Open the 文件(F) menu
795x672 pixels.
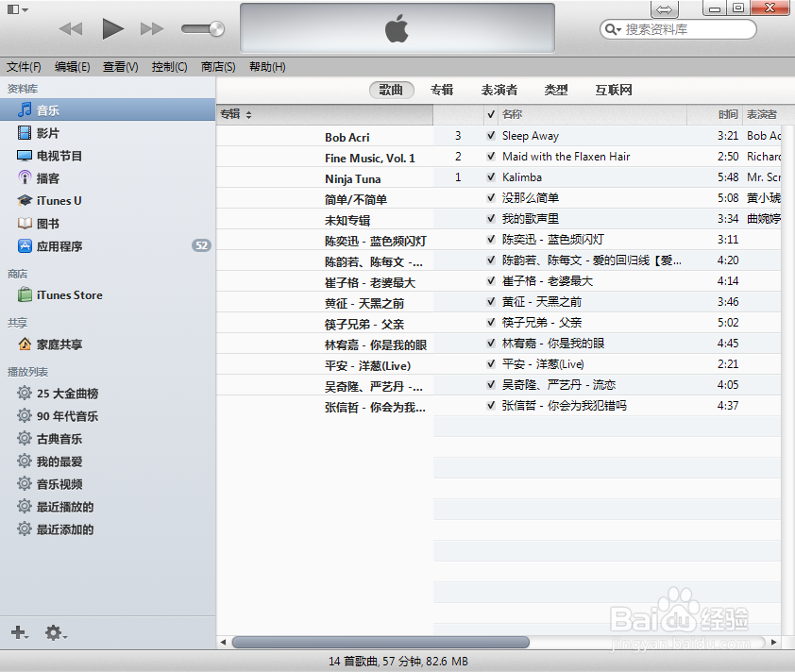[24, 67]
